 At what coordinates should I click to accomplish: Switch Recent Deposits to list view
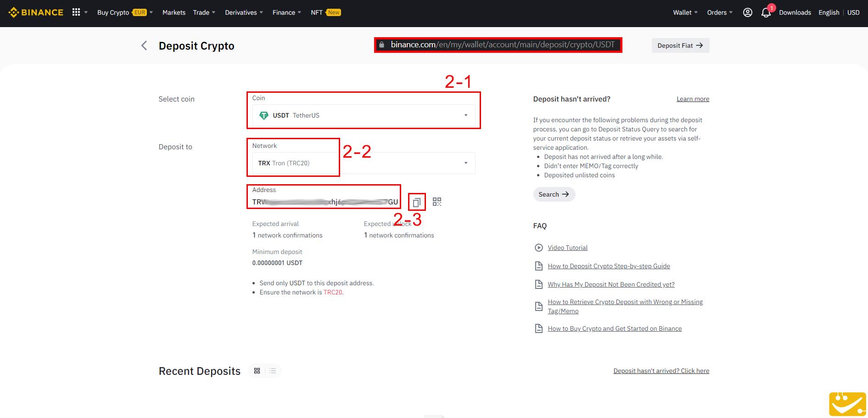coord(273,371)
